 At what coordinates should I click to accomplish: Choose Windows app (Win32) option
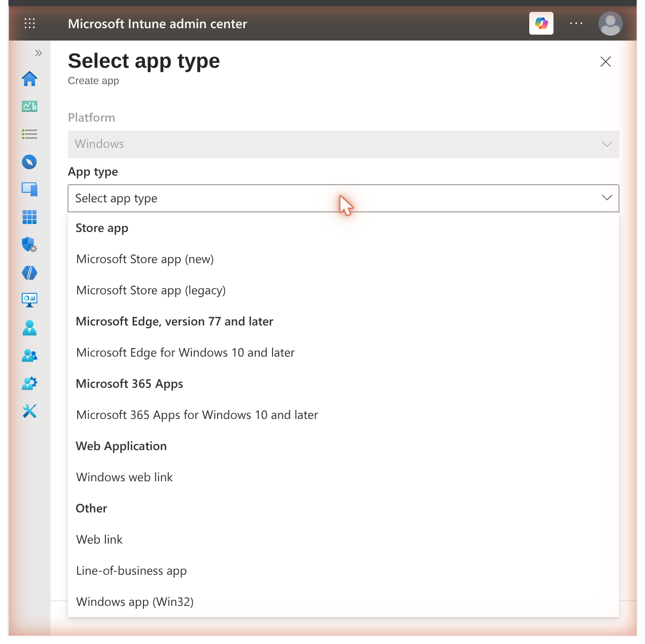(343, 602)
